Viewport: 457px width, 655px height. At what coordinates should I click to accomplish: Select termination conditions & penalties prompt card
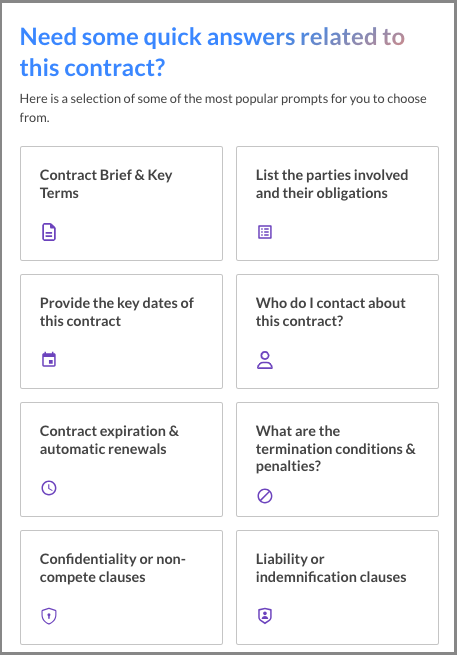(338, 460)
